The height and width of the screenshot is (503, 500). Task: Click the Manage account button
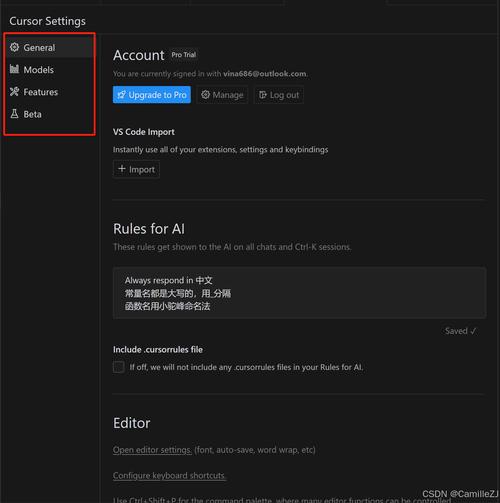coord(222,95)
